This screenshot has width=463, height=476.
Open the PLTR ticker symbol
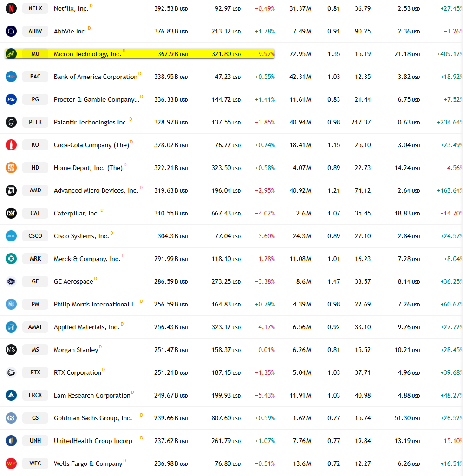(35, 122)
